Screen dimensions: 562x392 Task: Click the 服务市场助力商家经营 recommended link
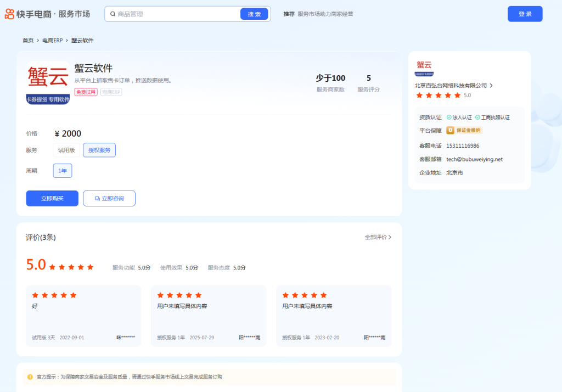coord(325,14)
